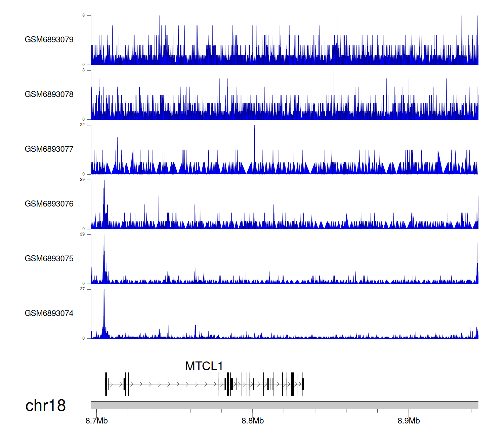Click the 8.8Mb axis position label
The height and width of the screenshot is (444, 504).
click(253, 421)
